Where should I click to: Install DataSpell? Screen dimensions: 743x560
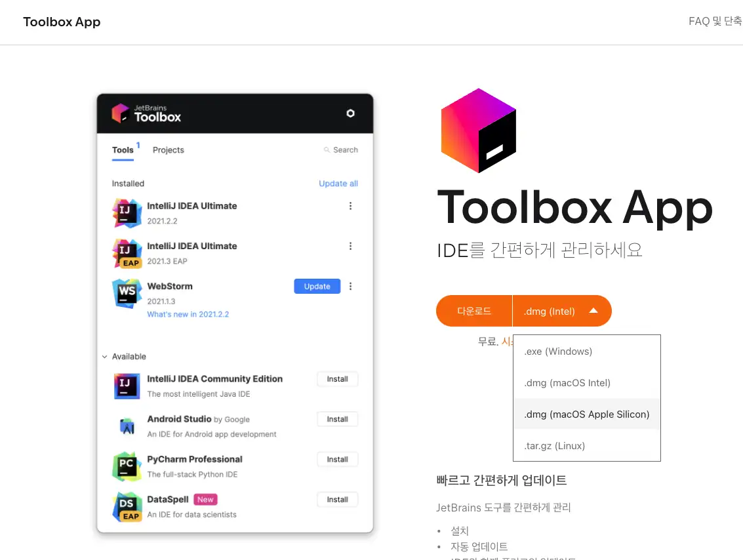(337, 500)
